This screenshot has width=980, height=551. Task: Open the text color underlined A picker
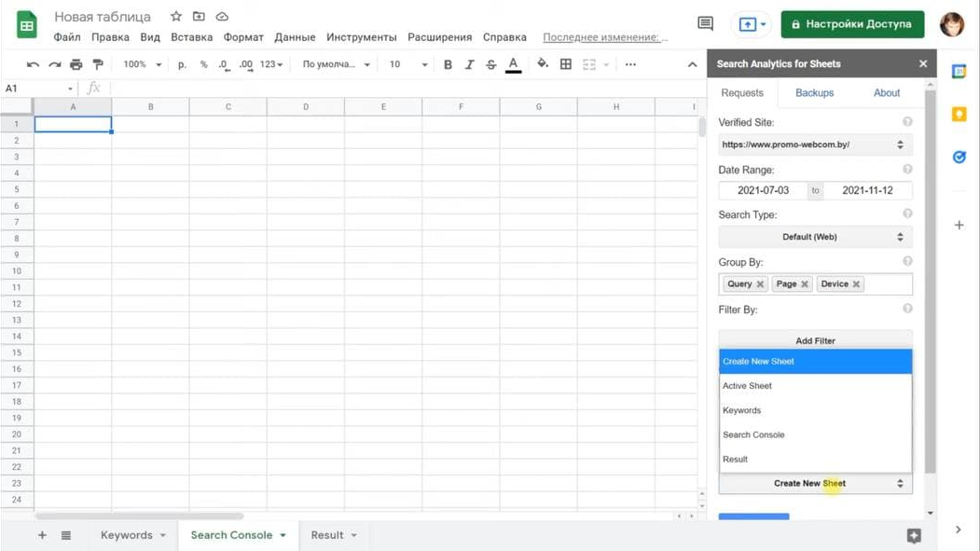(513, 64)
